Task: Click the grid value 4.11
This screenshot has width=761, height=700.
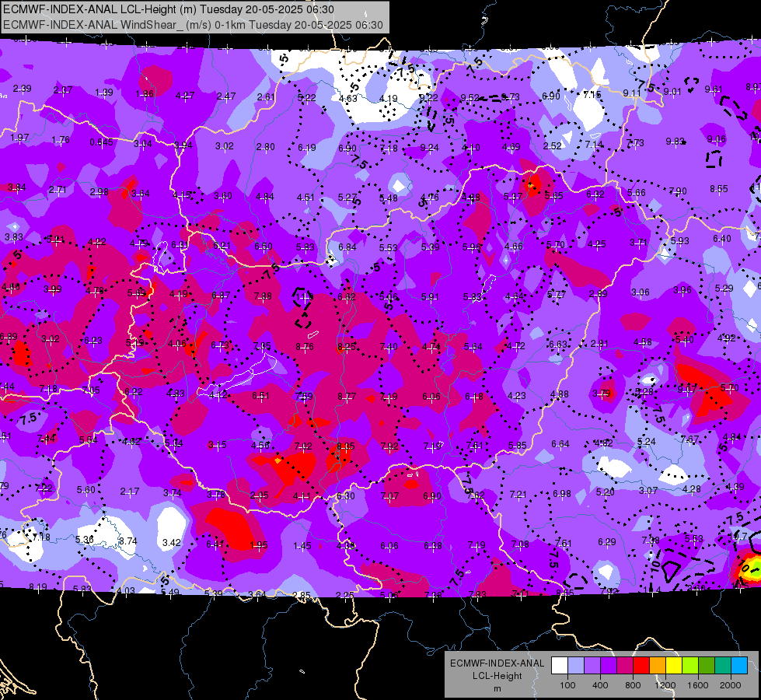Action: click(x=302, y=496)
